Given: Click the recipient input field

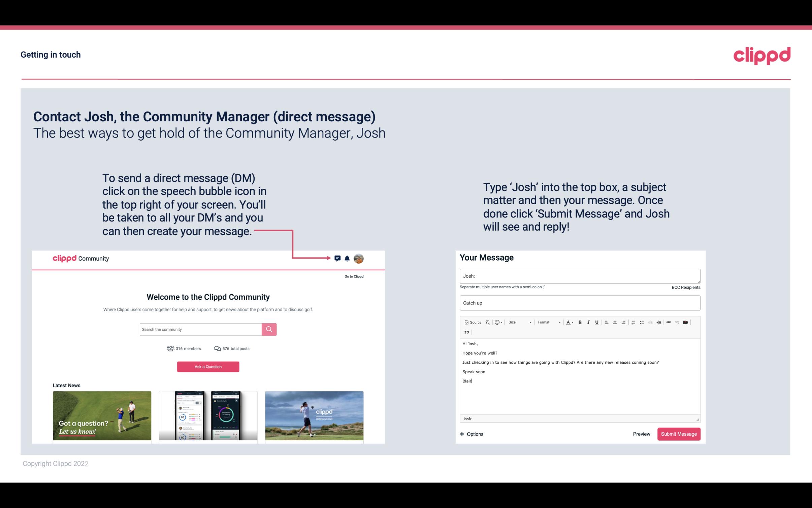Looking at the screenshot, I should point(579,276).
